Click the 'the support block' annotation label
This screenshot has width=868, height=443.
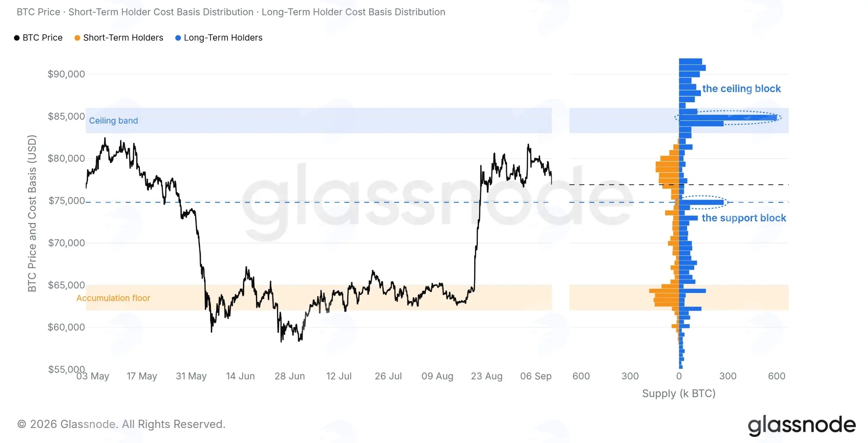click(744, 218)
